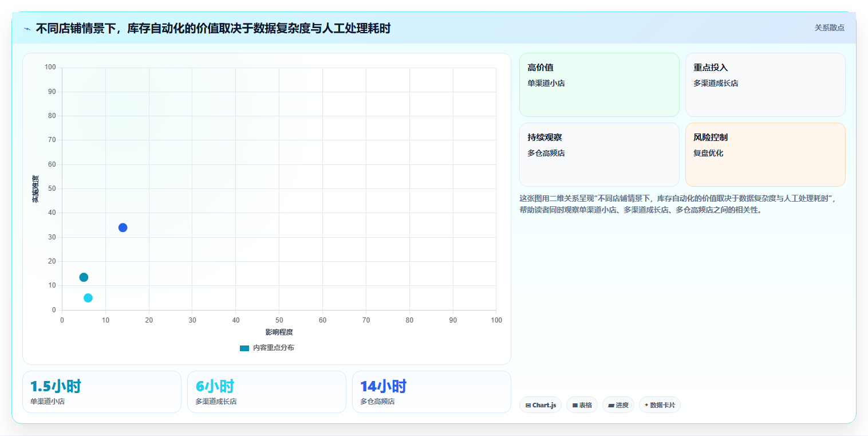Viewport: 868px width, 436px height.
Task: Click the 多渠道成长店 label under 6小时
Action: click(216, 402)
